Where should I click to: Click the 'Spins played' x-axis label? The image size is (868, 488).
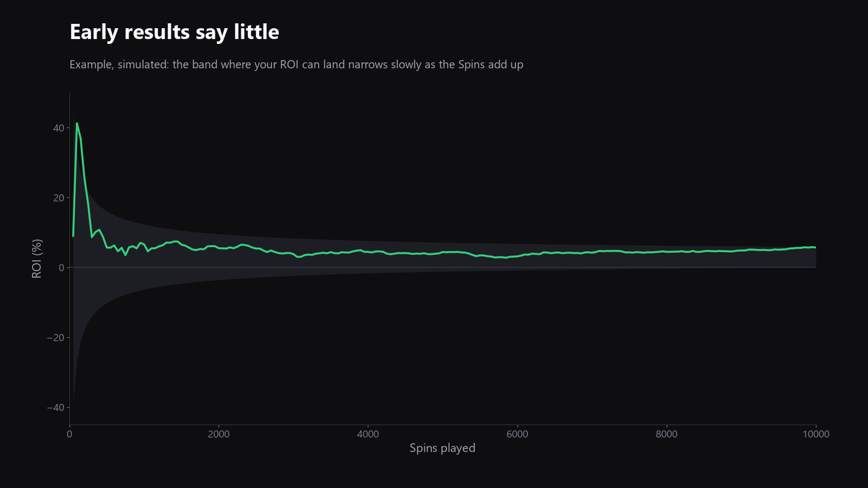pos(442,448)
